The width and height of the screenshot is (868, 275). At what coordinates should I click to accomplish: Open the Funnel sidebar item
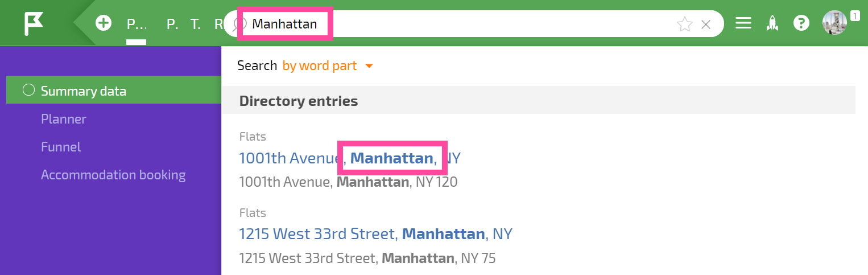(61, 147)
